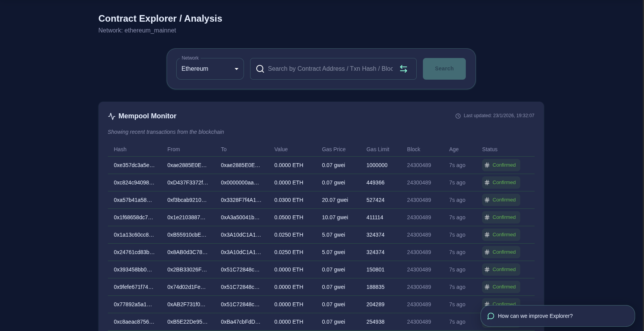644x331 pixels.
Task: Click From address 0xf3bcab9210…
Action: point(187,200)
